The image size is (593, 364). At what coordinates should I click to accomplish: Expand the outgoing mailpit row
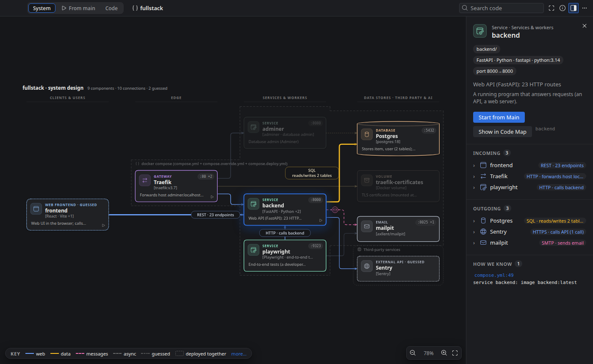pos(529,243)
